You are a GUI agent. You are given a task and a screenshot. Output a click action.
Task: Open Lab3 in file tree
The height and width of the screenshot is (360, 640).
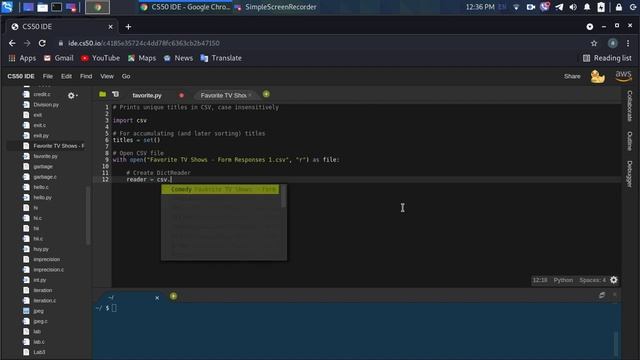[39, 352]
